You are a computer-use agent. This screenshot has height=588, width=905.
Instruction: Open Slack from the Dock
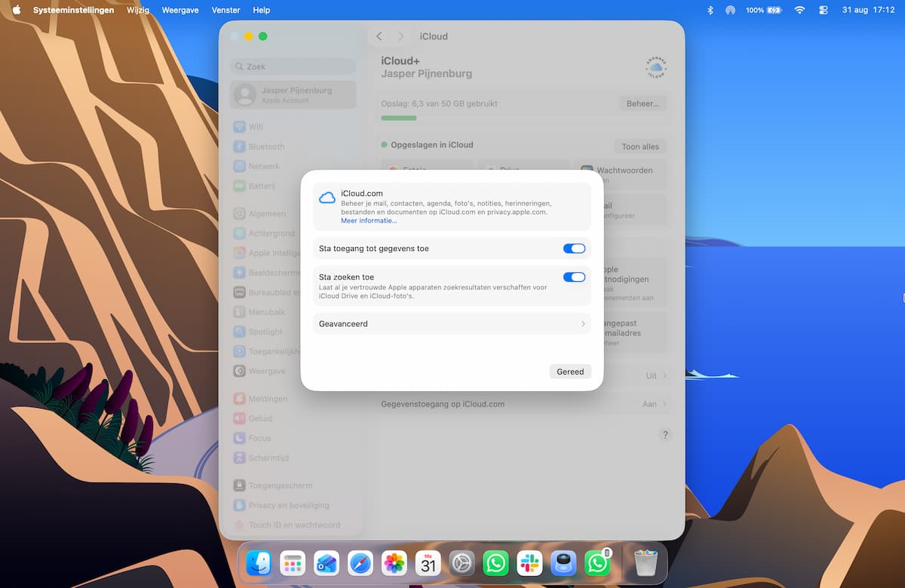pyautogui.click(x=529, y=563)
